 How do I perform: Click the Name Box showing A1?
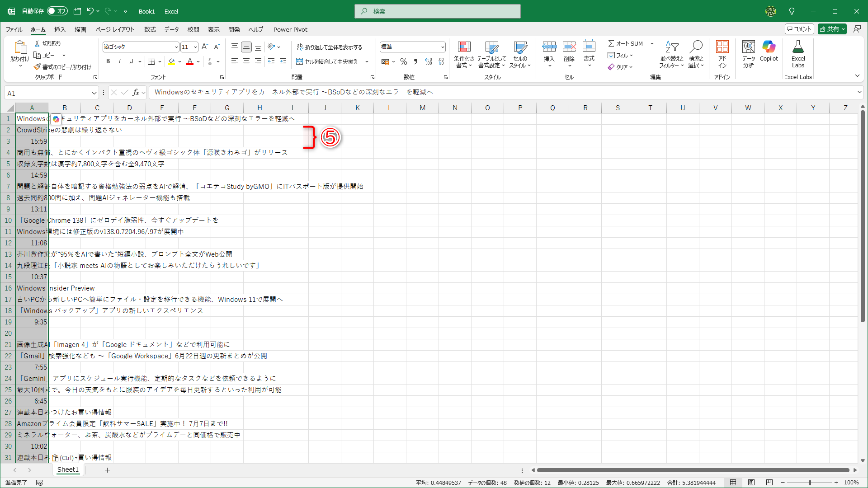pyautogui.click(x=47, y=93)
